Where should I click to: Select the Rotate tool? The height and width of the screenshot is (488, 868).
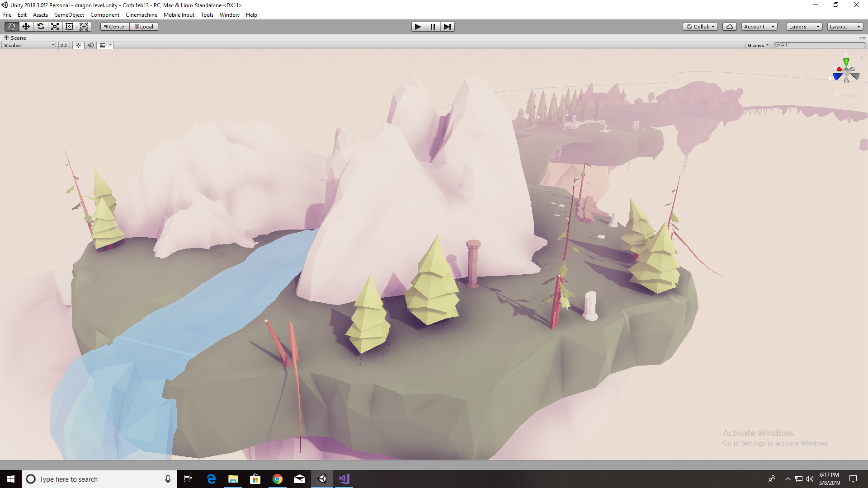click(41, 27)
